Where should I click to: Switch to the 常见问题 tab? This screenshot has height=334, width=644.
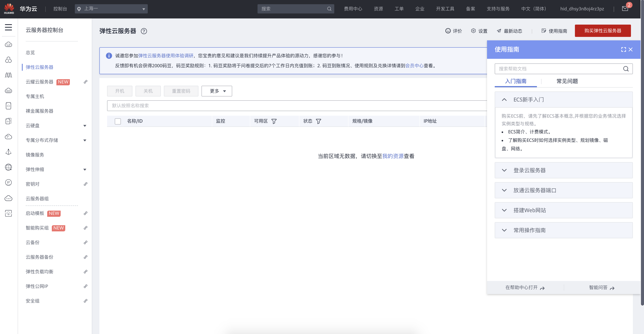tap(567, 81)
